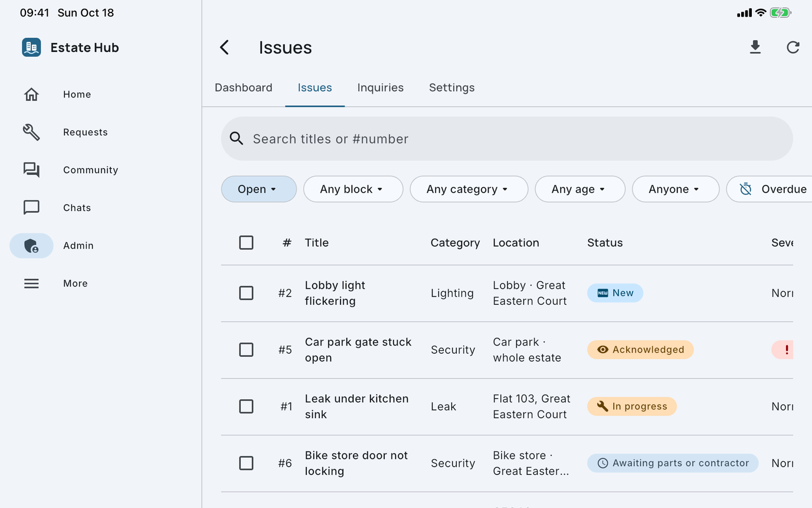Click the red severity badge for issue #5
The image size is (812, 508).
[x=782, y=350]
